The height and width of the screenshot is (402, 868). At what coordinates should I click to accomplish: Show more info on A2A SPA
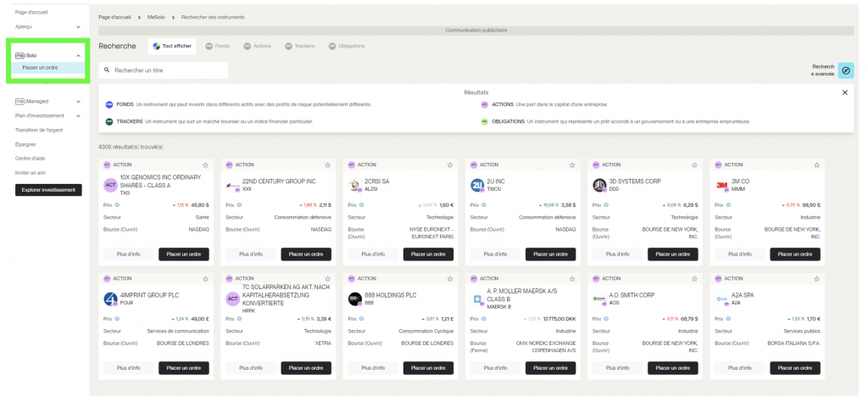click(739, 368)
